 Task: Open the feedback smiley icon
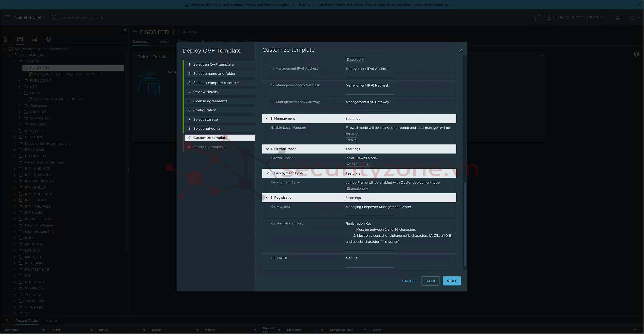(617, 17)
